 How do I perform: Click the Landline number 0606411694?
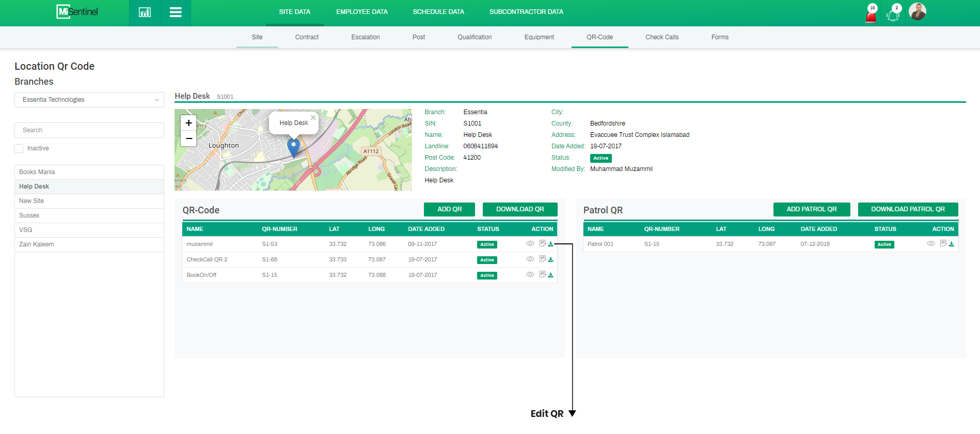pos(480,146)
